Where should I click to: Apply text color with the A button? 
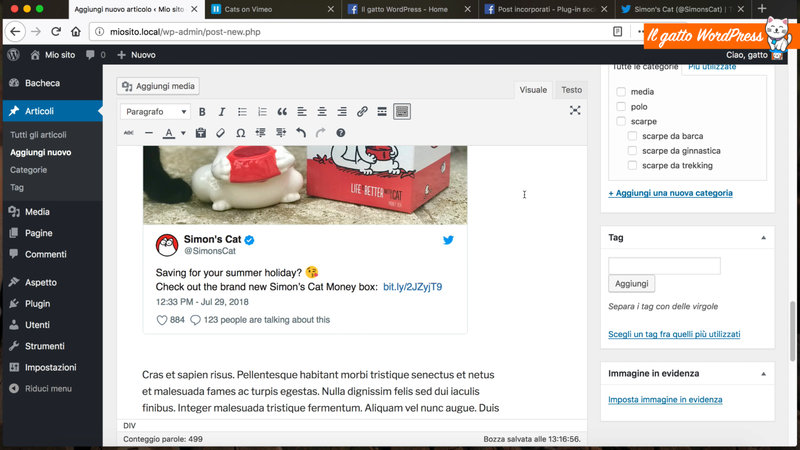(x=168, y=133)
